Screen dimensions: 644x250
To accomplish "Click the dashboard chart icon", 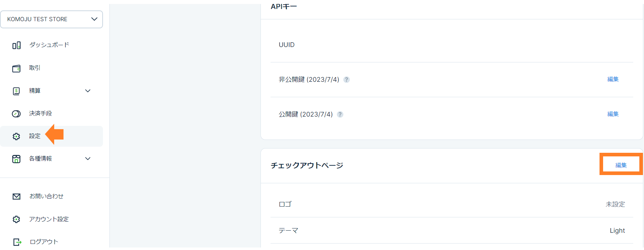I will tap(17, 46).
